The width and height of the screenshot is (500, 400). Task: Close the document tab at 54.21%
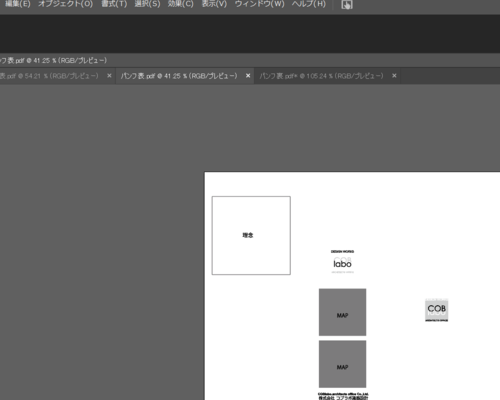pyautogui.click(x=109, y=76)
